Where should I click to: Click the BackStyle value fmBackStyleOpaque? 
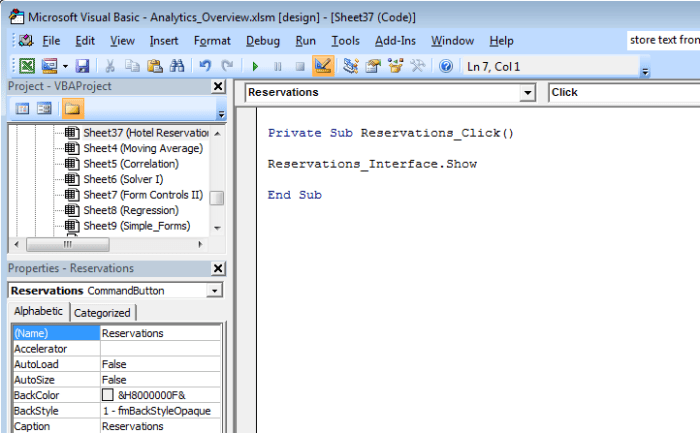(x=161, y=411)
